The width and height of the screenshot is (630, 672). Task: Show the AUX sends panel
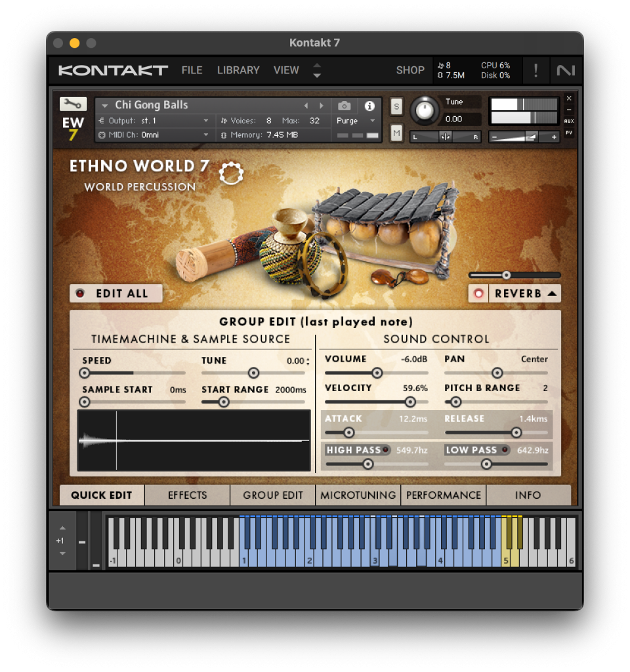[568, 121]
